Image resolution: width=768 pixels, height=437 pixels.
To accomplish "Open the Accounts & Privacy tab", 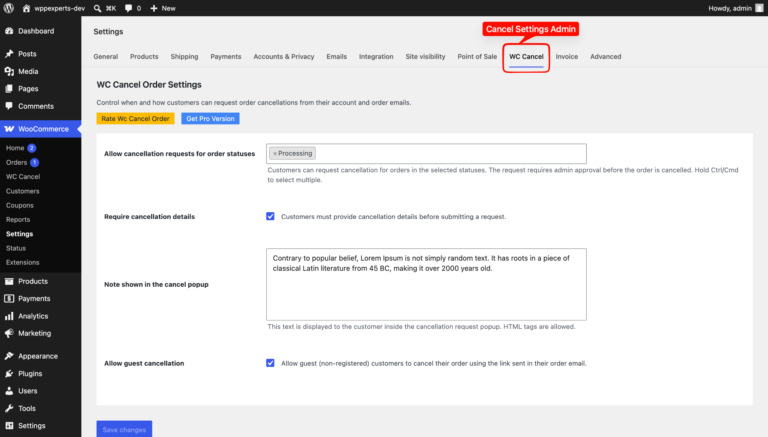I will coord(284,56).
